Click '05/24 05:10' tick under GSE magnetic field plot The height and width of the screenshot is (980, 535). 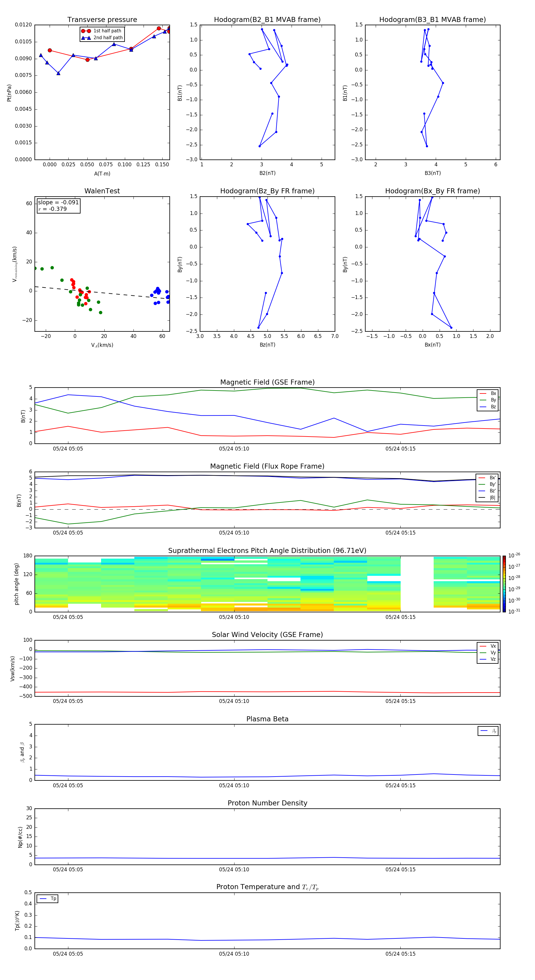click(x=234, y=449)
